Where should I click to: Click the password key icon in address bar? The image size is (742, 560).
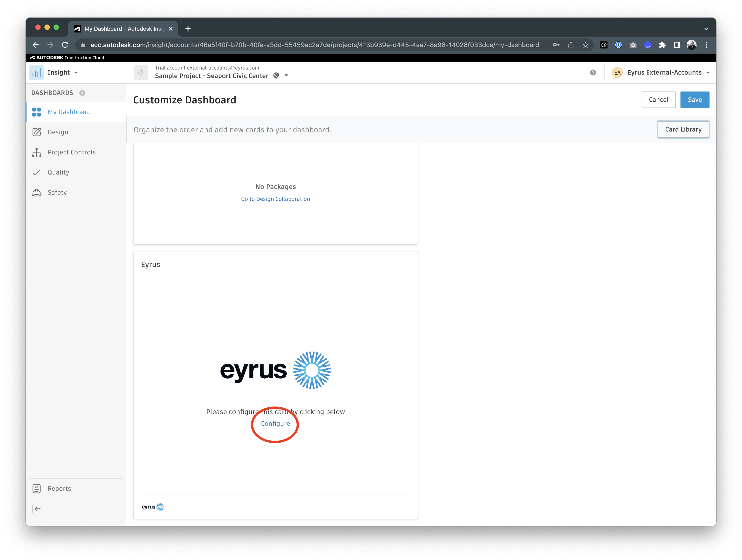tap(556, 45)
